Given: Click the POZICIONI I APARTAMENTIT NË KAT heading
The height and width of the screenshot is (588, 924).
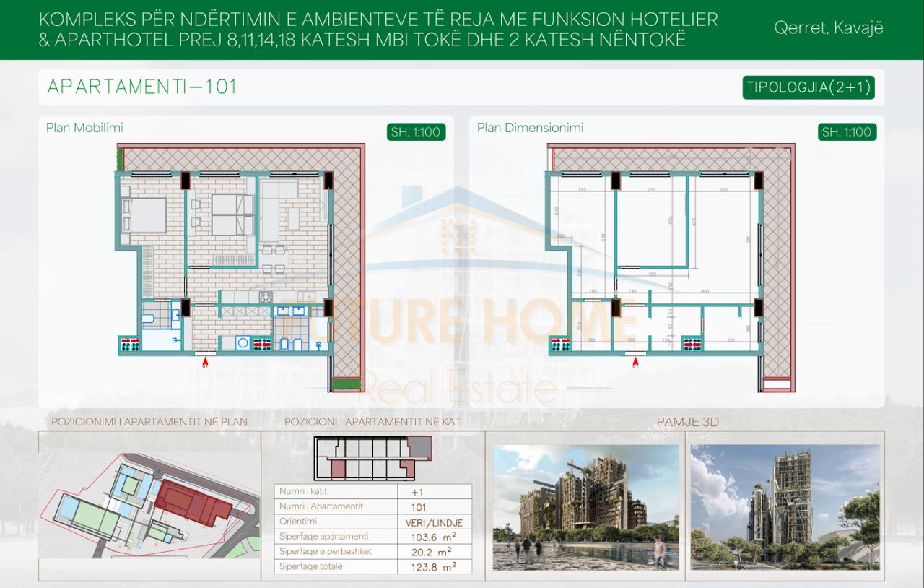Looking at the screenshot, I should pyautogui.click(x=373, y=422).
